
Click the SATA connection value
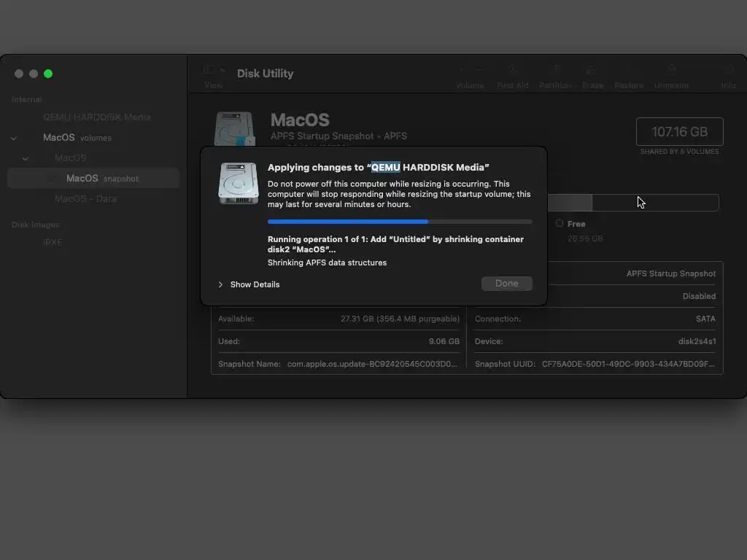[705, 319]
